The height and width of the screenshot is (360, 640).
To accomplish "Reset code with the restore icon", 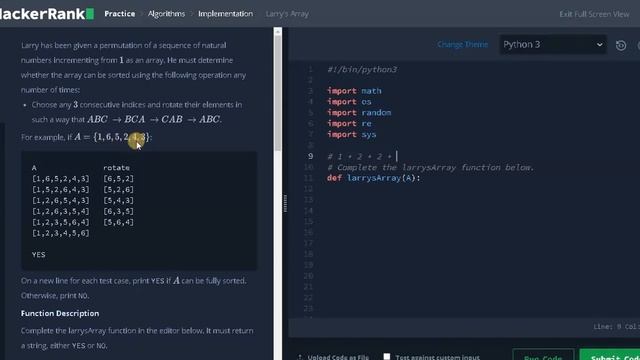I will pos(621,45).
